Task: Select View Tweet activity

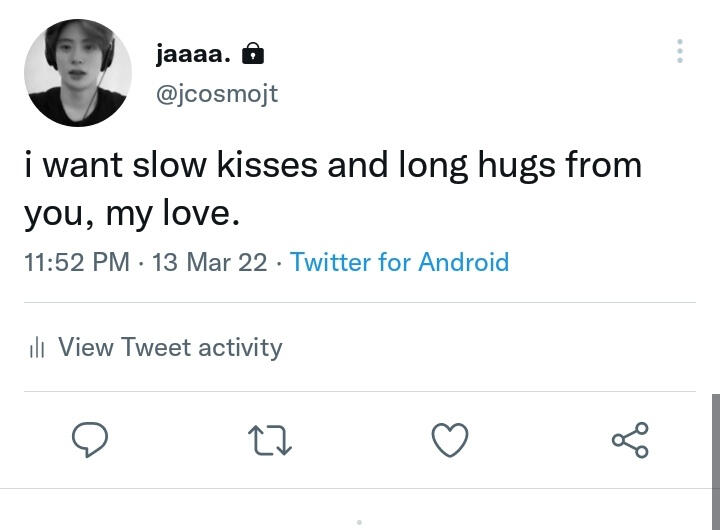Action: click(170, 347)
